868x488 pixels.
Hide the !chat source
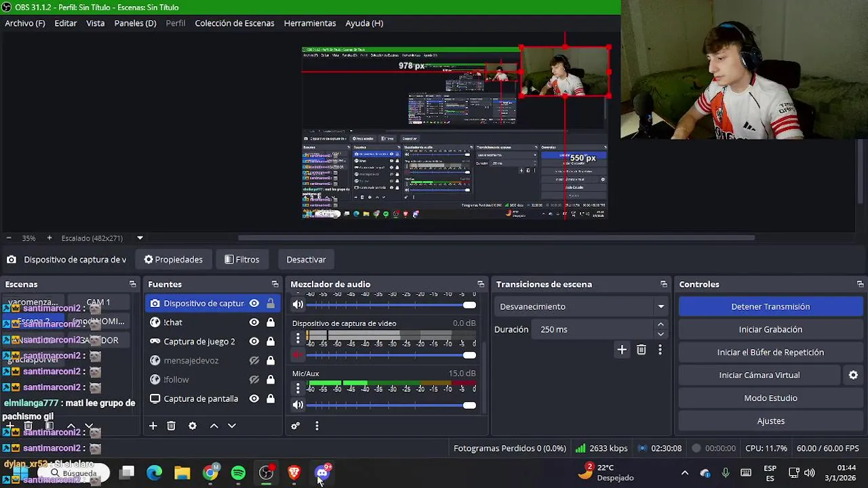[x=254, y=322]
